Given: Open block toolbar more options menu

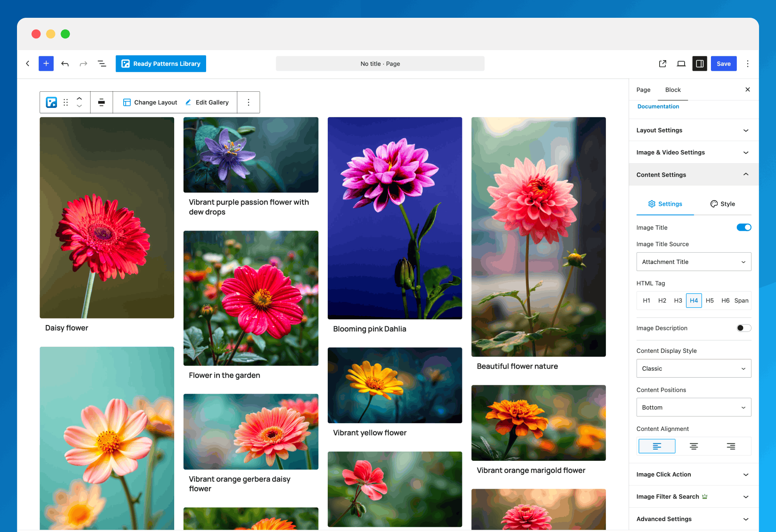Looking at the screenshot, I should [249, 102].
